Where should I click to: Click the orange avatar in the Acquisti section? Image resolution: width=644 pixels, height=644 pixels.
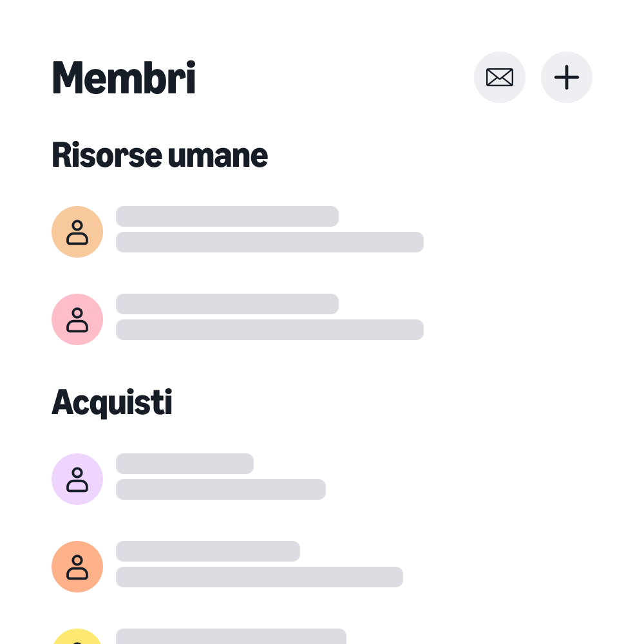coord(77,567)
